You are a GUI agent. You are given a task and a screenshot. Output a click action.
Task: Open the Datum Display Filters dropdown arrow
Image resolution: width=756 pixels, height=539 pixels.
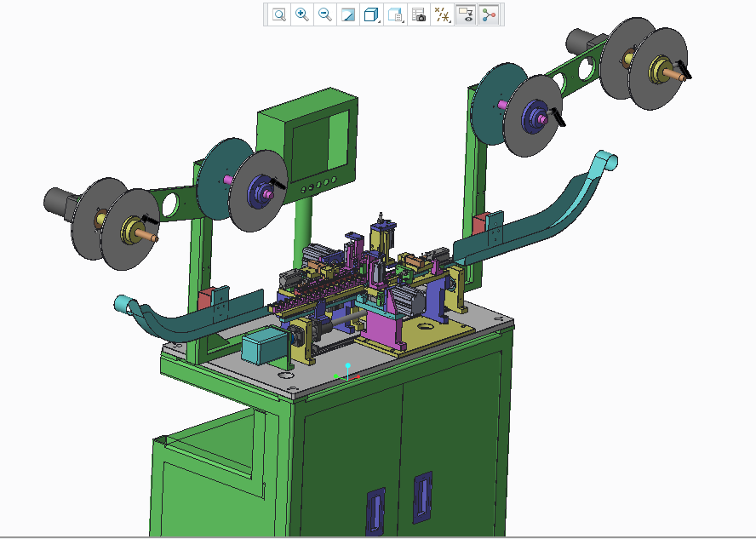pyautogui.click(x=450, y=20)
